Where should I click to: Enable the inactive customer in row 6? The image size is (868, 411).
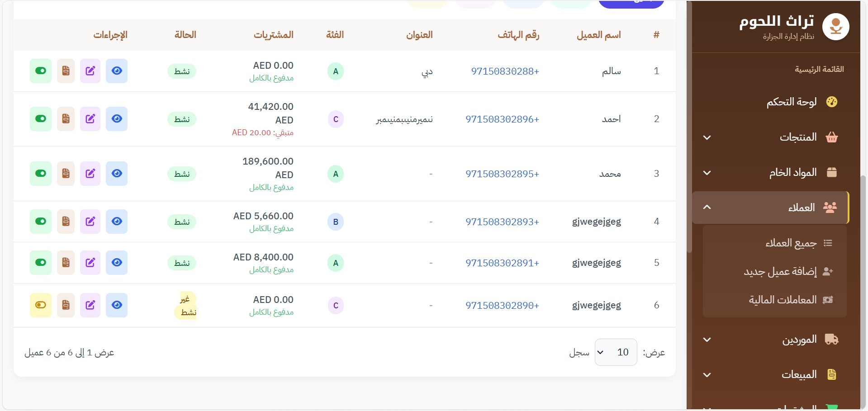(41, 305)
